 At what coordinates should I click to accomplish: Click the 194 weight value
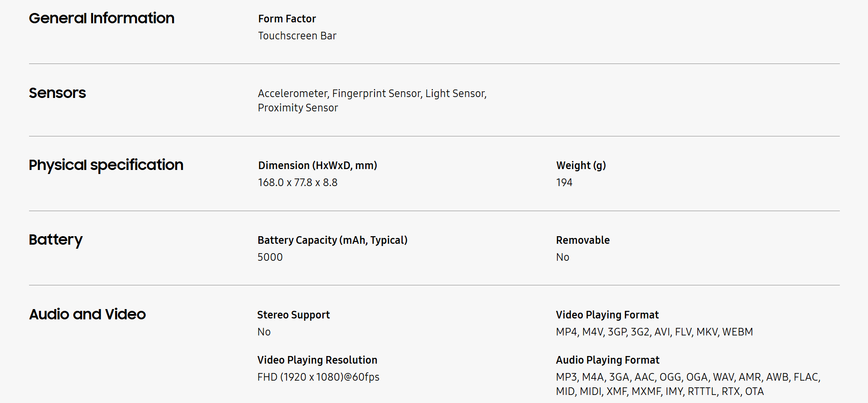(564, 182)
